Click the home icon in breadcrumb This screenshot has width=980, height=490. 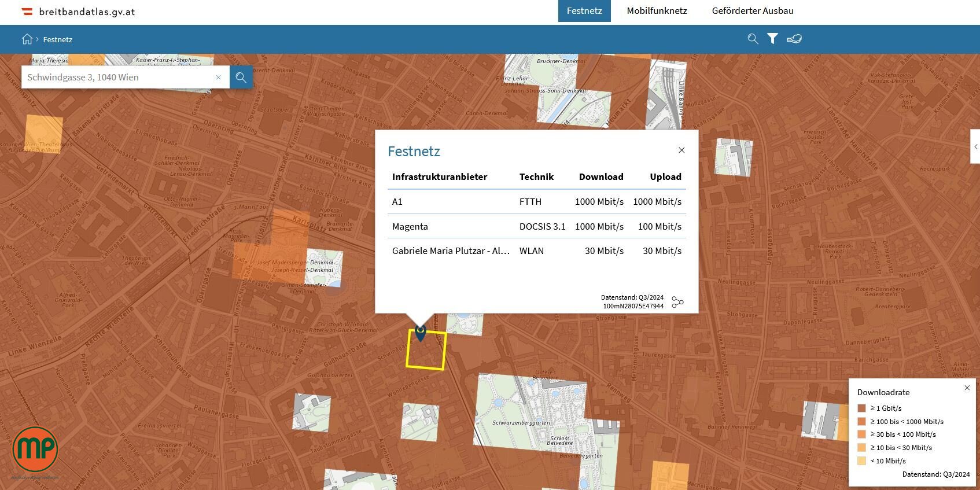(x=27, y=39)
